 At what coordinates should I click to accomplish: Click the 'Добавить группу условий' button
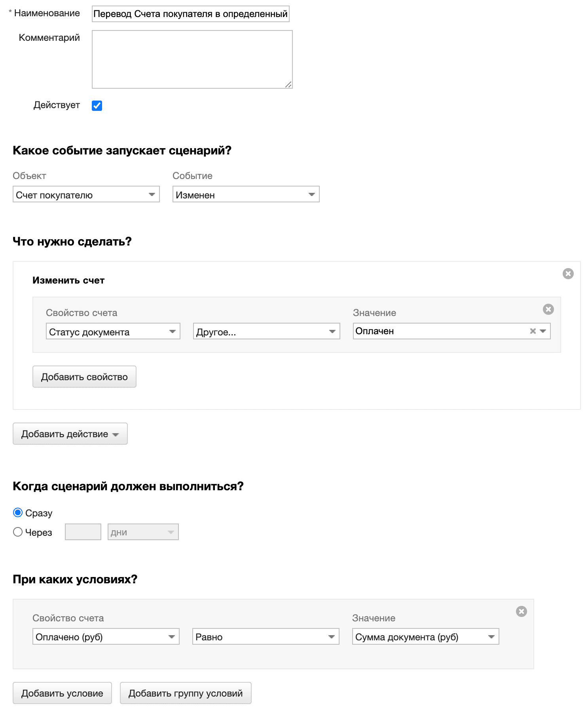(185, 693)
